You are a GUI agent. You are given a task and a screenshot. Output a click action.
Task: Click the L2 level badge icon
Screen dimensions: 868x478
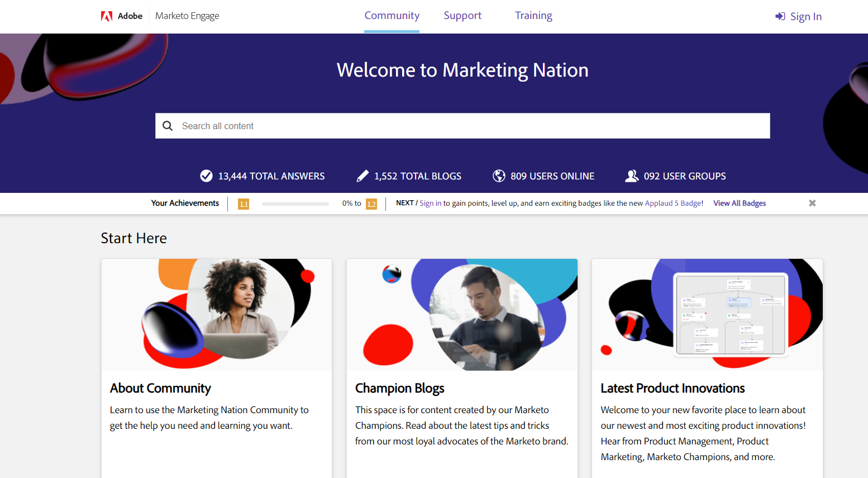click(x=371, y=204)
